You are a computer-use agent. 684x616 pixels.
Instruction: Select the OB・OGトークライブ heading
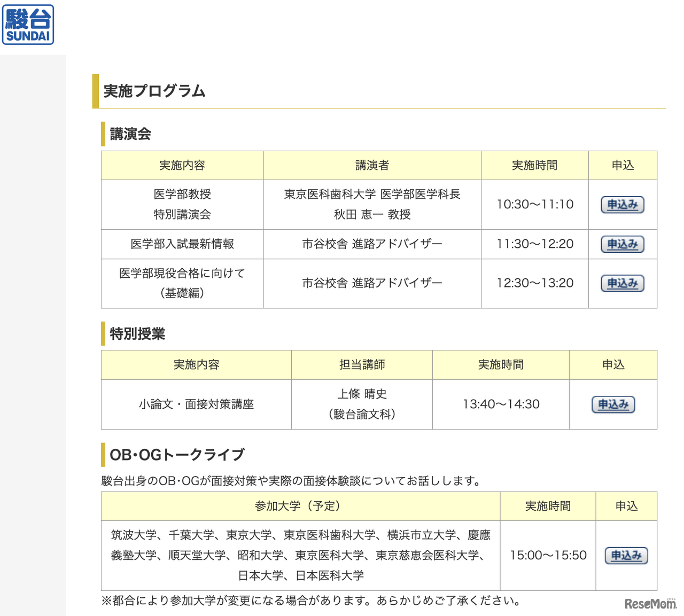tap(177, 455)
